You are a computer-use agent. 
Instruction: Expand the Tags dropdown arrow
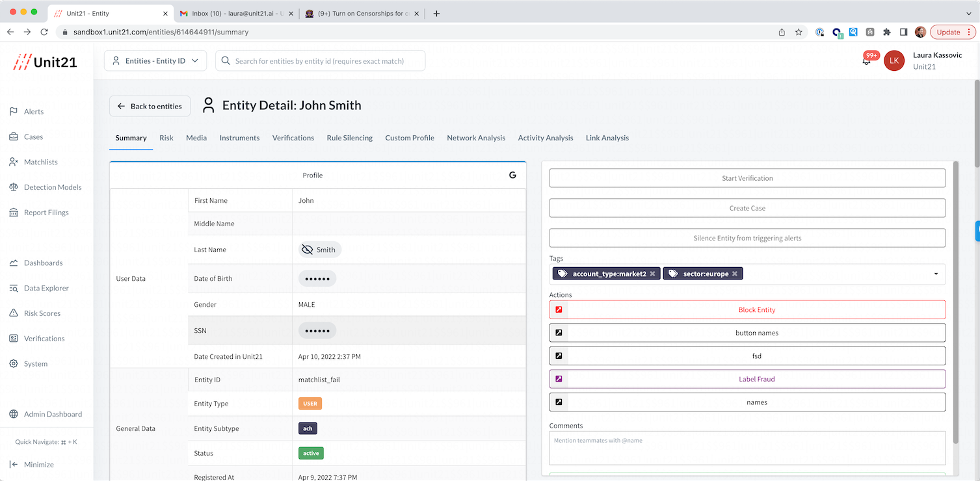pos(936,274)
